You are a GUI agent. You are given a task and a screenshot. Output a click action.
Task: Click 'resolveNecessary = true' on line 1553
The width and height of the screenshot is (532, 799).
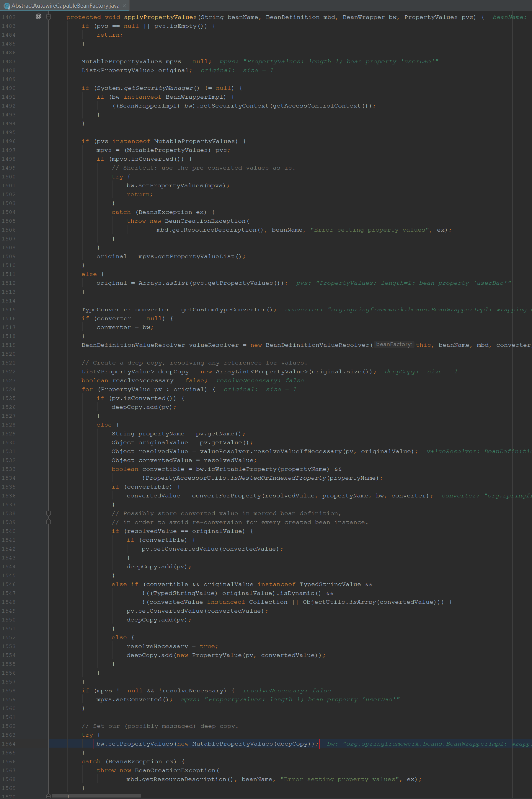[x=171, y=646]
